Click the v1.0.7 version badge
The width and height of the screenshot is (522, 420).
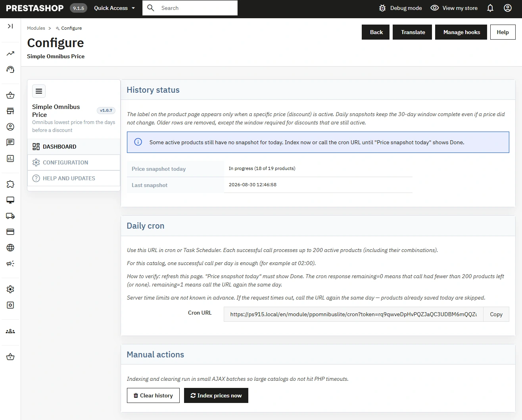click(106, 111)
